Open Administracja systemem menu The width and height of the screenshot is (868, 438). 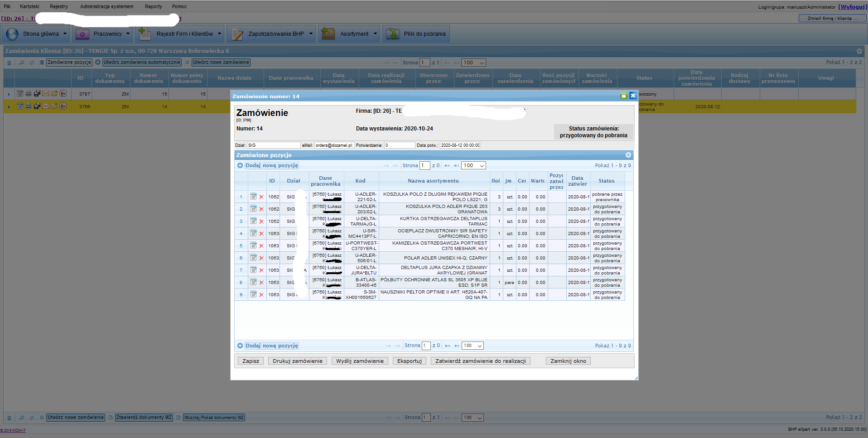point(107,6)
